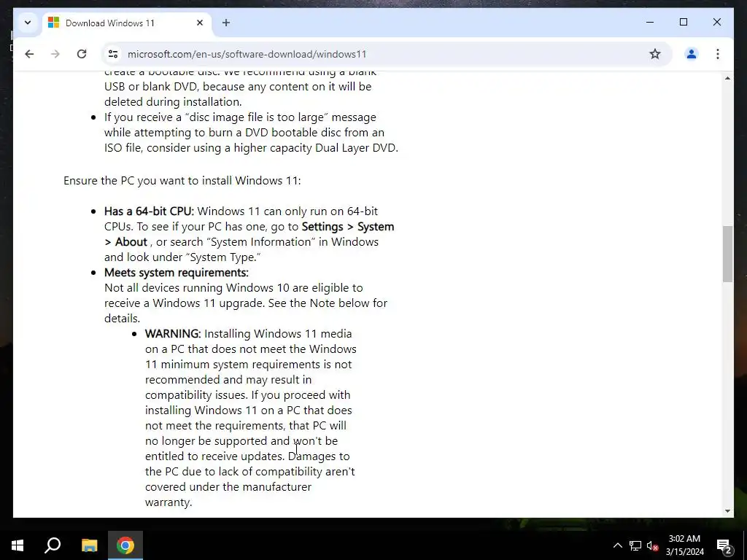The image size is (747, 560).
Task: Click 'Settings > System' bold text
Action: pos(348,226)
